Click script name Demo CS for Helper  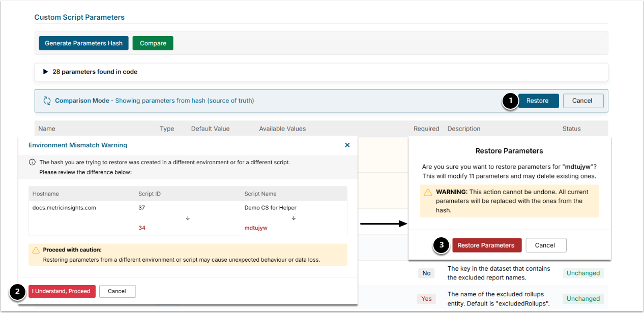(x=271, y=207)
